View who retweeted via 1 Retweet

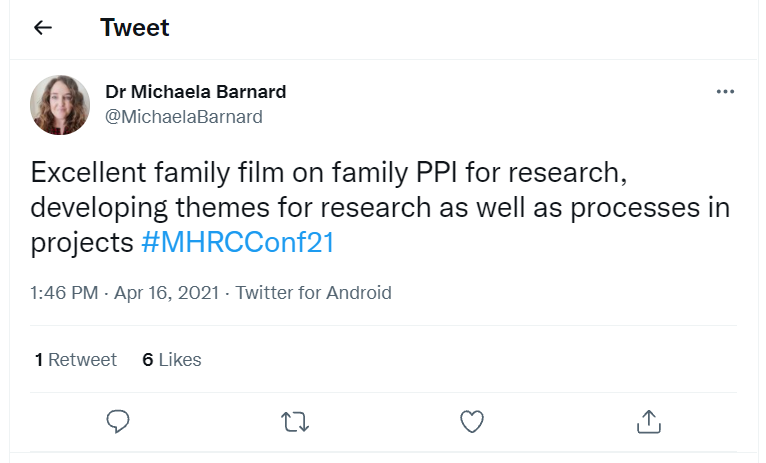(76, 360)
